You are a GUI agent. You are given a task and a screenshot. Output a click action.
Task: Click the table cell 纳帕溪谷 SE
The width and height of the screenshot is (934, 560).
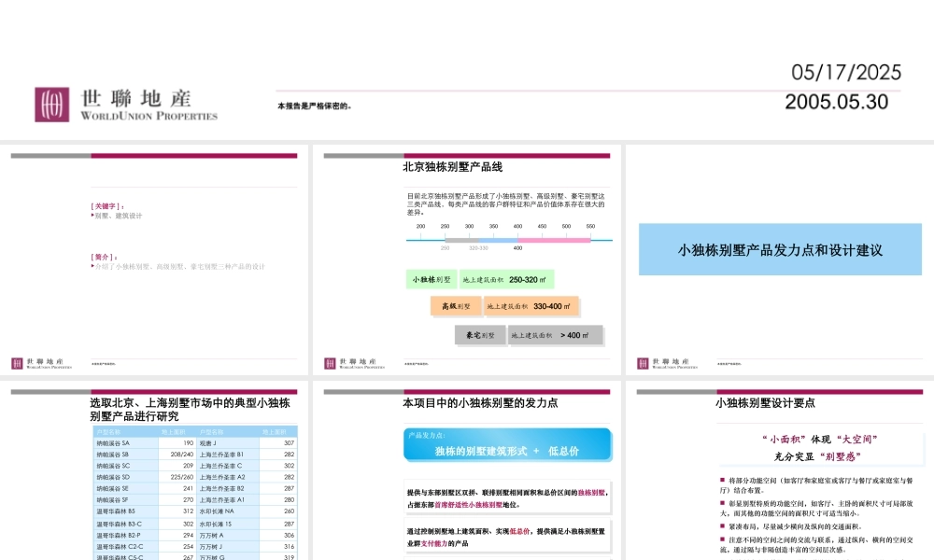coord(126,488)
